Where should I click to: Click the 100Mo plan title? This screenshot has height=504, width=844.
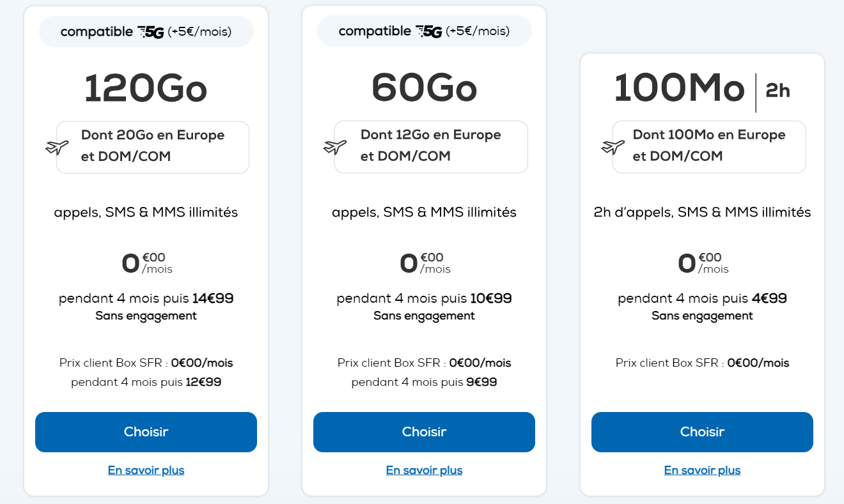pyautogui.click(x=680, y=89)
